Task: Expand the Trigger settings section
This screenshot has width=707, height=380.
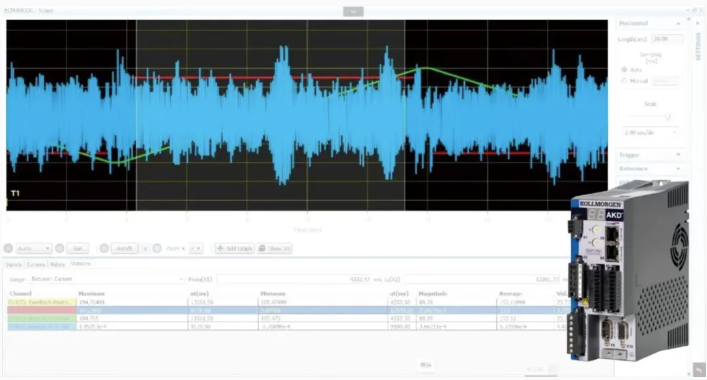Action: (x=650, y=155)
